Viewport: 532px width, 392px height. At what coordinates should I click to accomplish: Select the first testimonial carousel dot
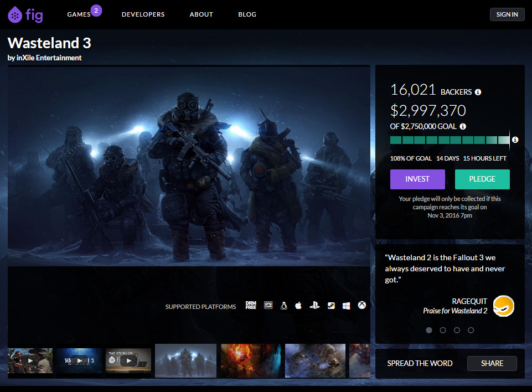pos(429,330)
